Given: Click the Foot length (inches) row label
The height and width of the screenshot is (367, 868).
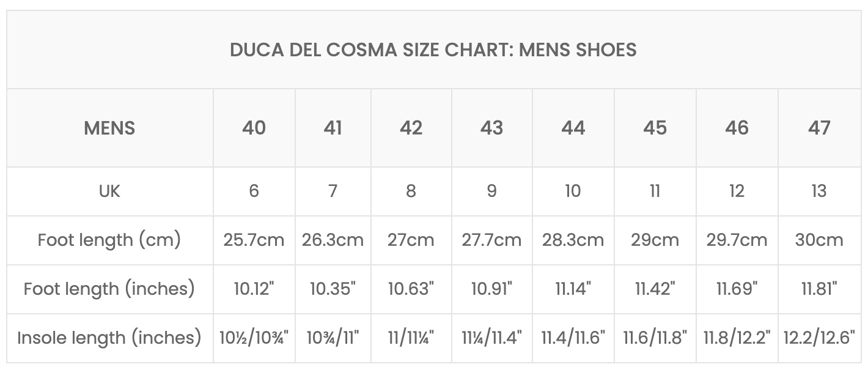Looking at the screenshot, I should [110, 289].
